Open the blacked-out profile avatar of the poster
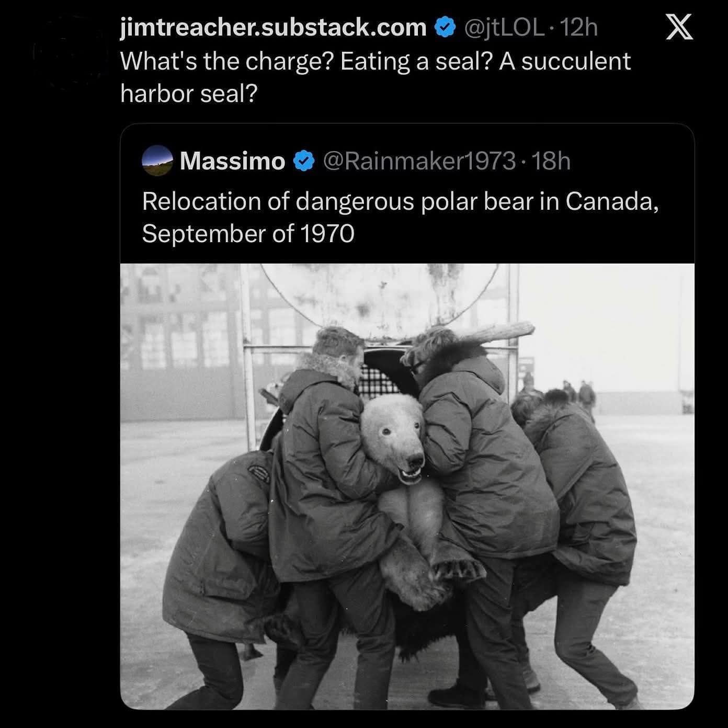This screenshot has height=728, width=728. point(69,51)
